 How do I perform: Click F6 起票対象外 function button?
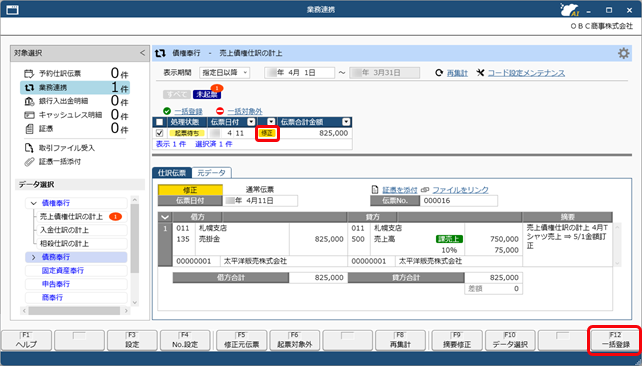click(x=294, y=341)
